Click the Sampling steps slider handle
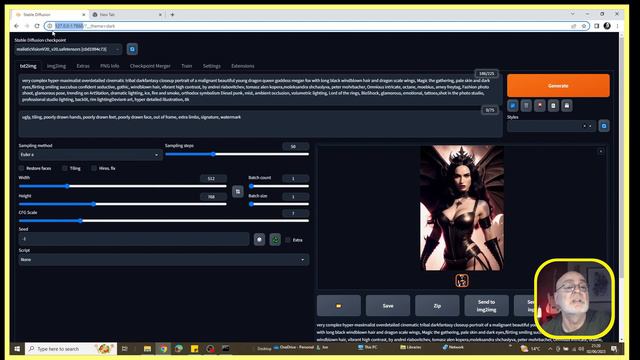 pyautogui.click(x=213, y=154)
